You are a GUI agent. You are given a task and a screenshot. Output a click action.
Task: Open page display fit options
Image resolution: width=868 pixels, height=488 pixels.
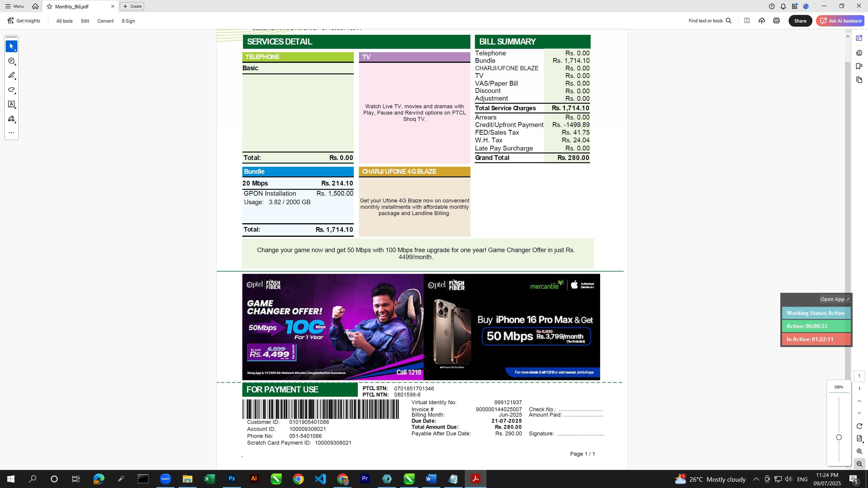point(859,439)
